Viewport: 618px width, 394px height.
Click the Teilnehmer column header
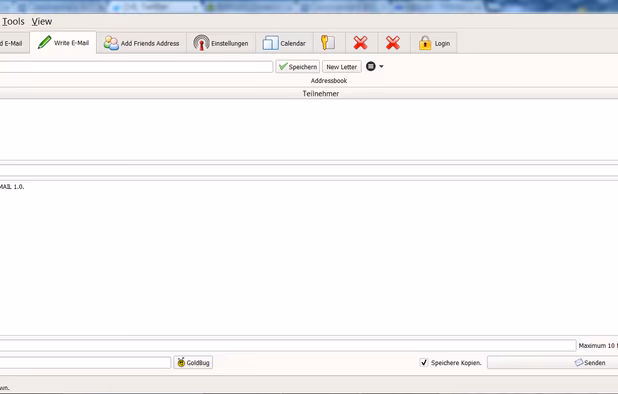pyautogui.click(x=320, y=93)
